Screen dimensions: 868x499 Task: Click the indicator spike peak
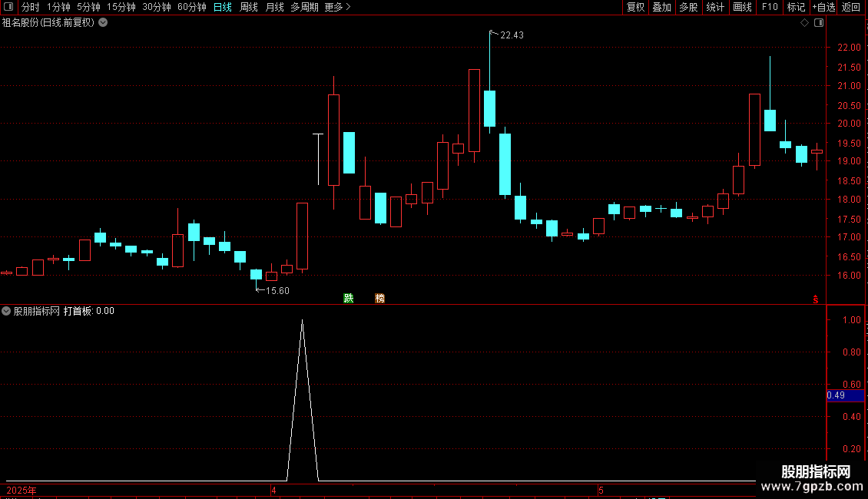302,320
